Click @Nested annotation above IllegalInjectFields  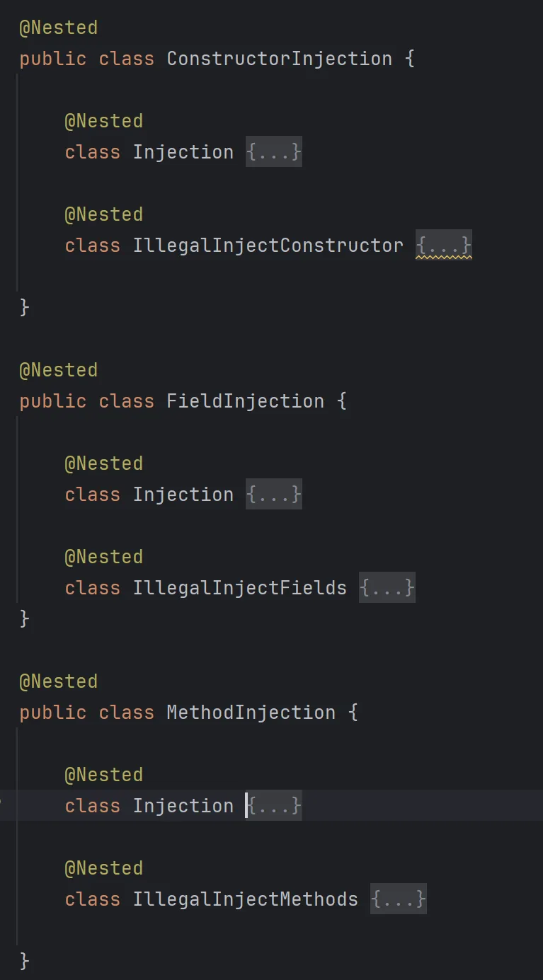[104, 557]
